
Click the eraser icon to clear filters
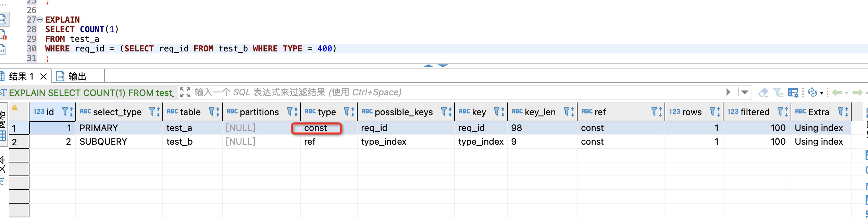point(763,92)
